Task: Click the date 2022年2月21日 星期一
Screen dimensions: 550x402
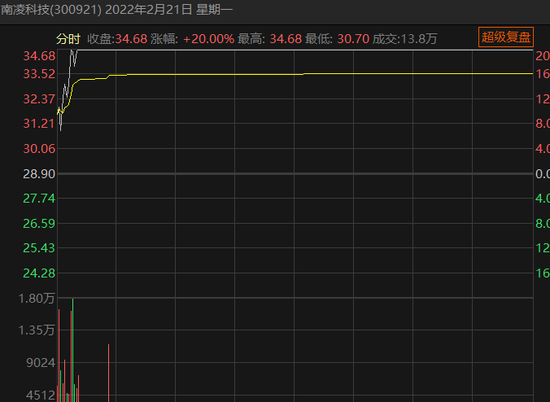Action: click(x=169, y=10)
